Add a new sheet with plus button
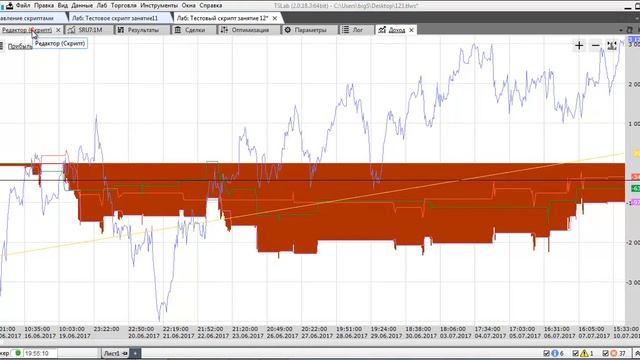Viewport: 640px width, 360px height. pyautogui.click(x=135, y=353)
